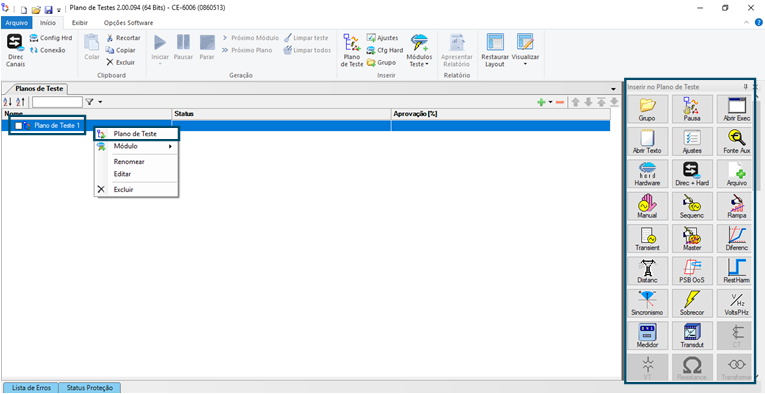Insert a Pausa step
This screenshot has height=394, width=765.
click(692, 109)
